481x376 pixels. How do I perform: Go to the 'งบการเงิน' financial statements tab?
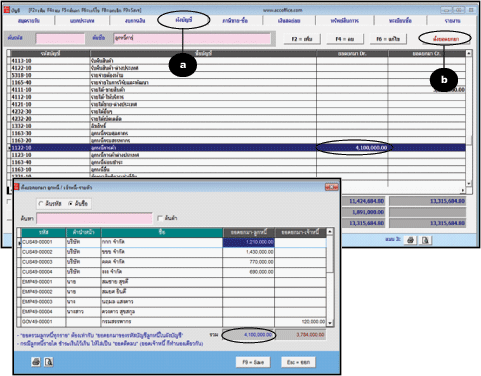pyautogui.click(x=135, y=21)
